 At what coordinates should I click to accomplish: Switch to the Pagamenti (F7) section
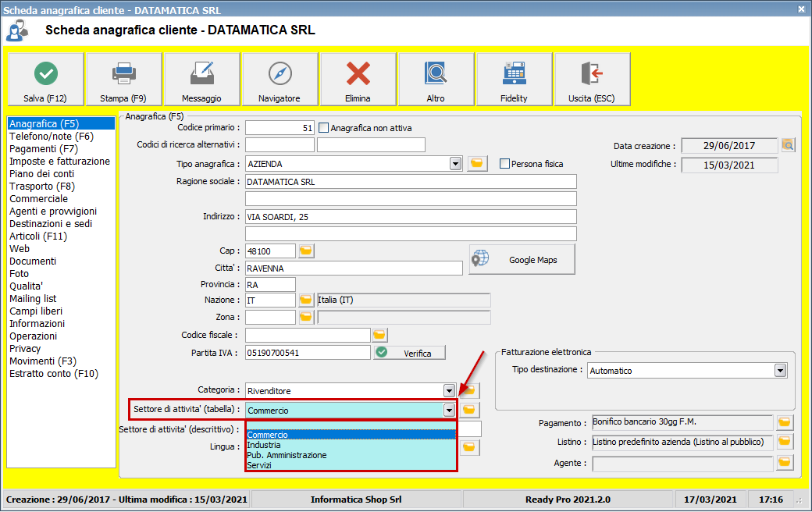(61, 149)
